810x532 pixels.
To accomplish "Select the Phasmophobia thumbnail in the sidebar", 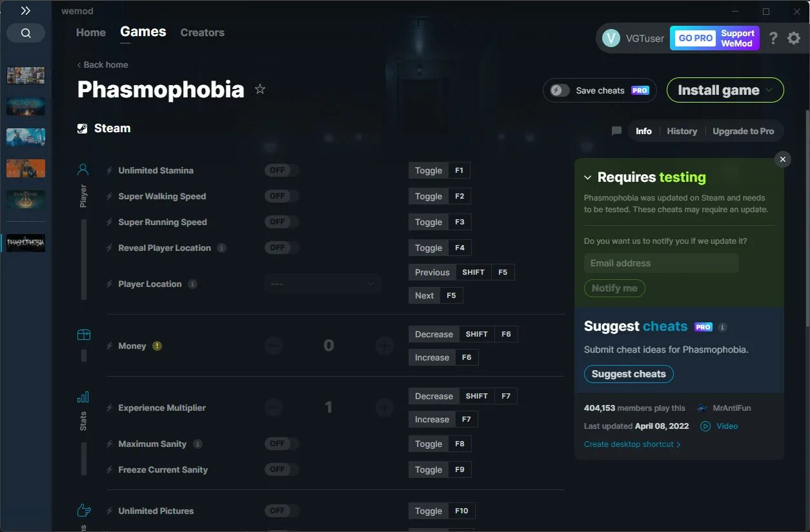I will [x=26, y=243].
